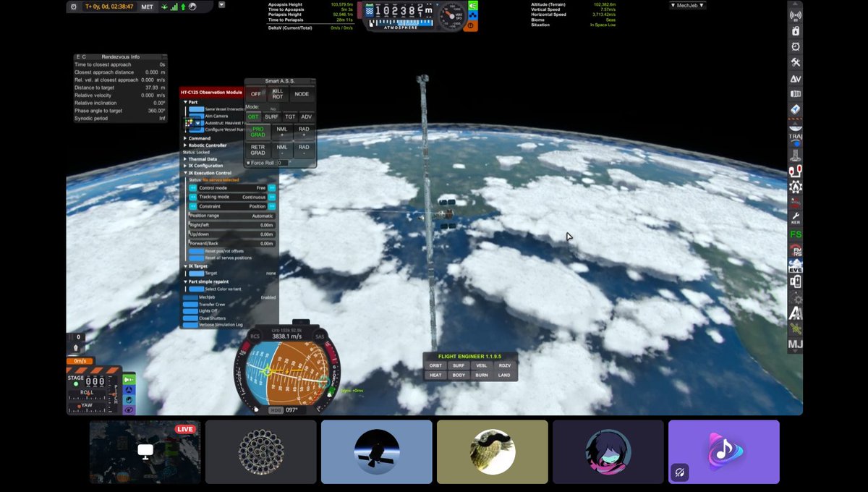Switch Smart A.S.S. mode to TGT

[x=290, y=116]
